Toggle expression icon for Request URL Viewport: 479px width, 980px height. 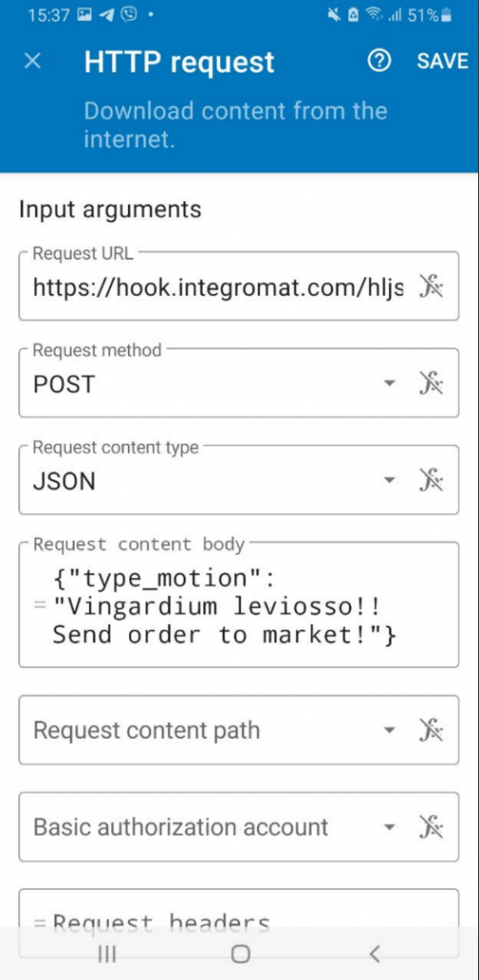pyautogui.click(x=431, y=287)
